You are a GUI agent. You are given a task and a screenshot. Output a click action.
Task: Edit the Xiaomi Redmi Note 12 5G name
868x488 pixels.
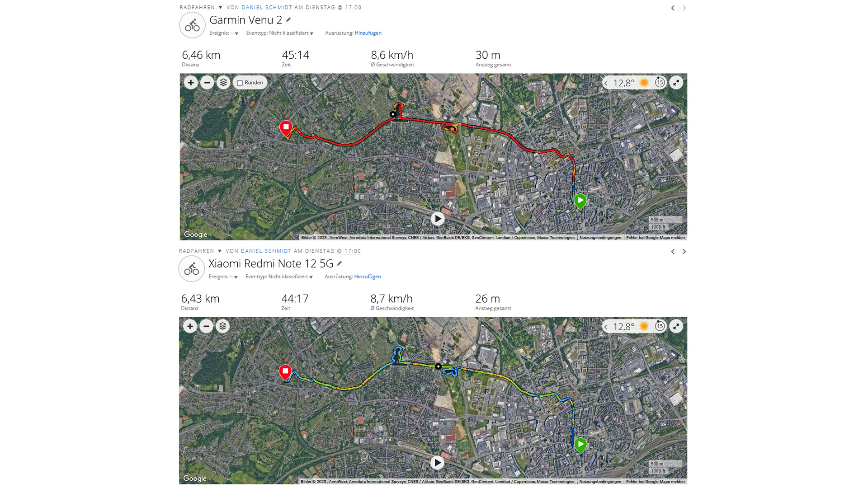(x=340, y=263)
